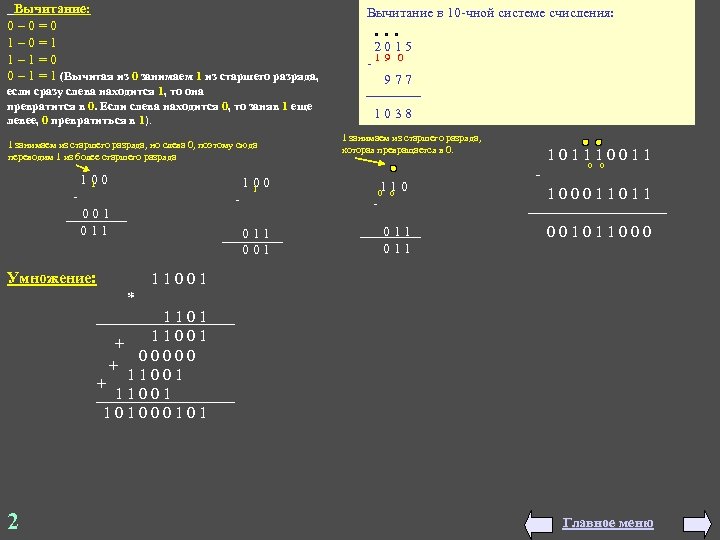Click the number 977 in decimal example

coord(398,80)
